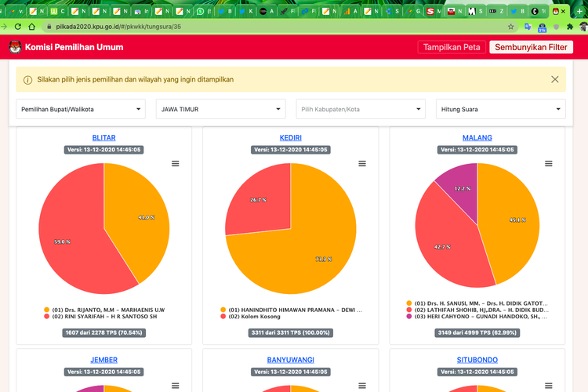
Task: Bookmark this page with the star icon
Action: coord(510,26)
